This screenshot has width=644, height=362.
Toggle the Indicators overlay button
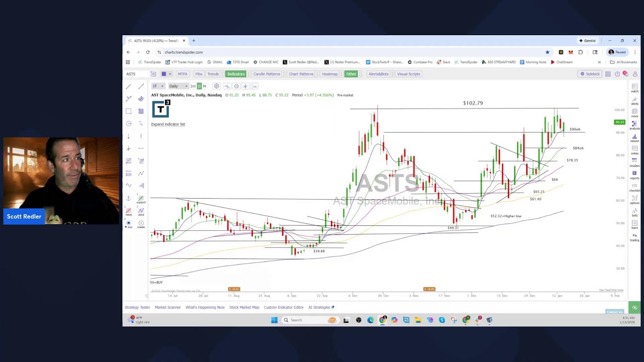click(235, 74)
